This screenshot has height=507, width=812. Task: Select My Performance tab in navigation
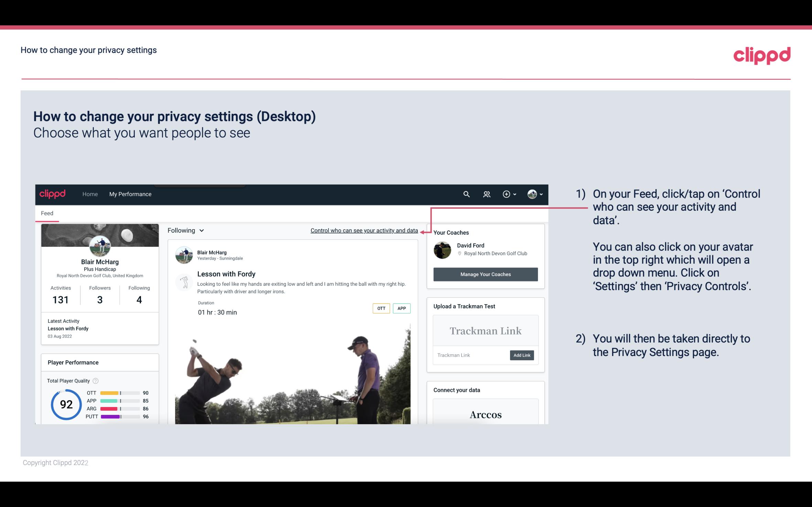coord(130,193)
